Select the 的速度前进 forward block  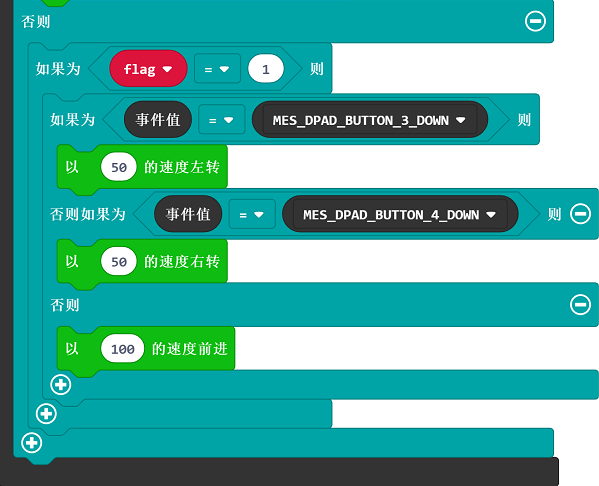pos(190,348)
